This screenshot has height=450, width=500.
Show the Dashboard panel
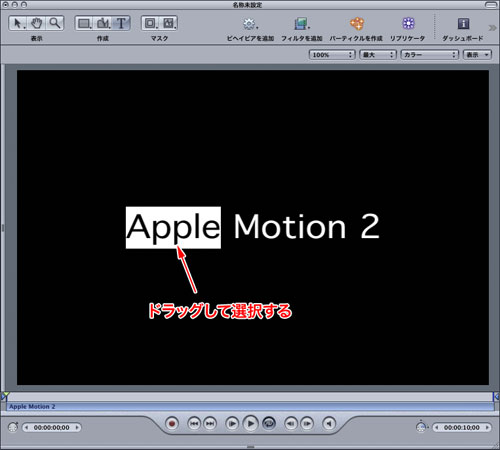point(463,24)
